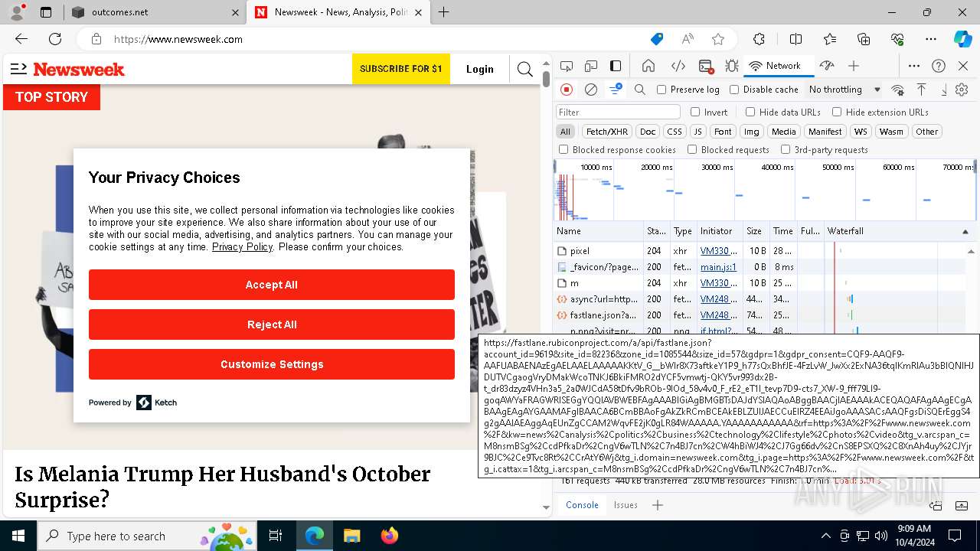Toggle device emulation in DevTools

591,66
